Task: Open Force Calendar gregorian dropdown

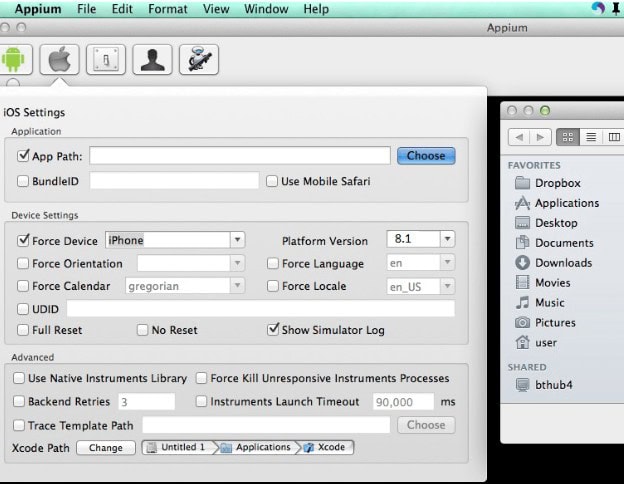Action: pyautogui.click(x=237, y=285)
